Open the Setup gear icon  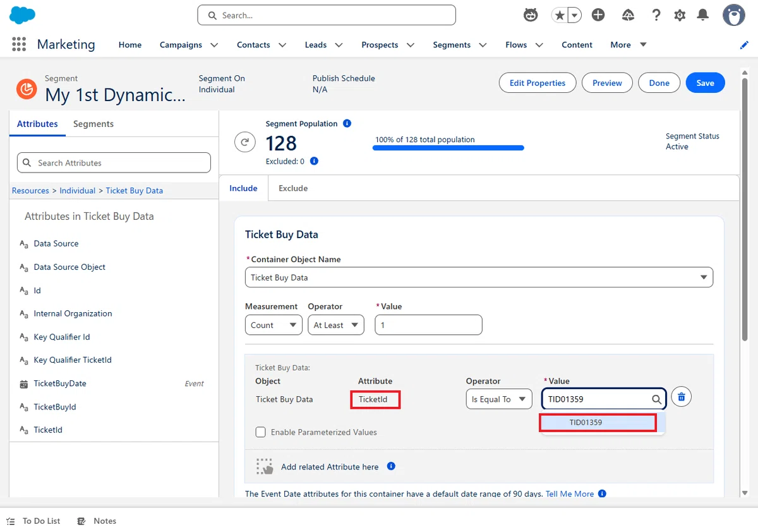(x=680, y=15)
